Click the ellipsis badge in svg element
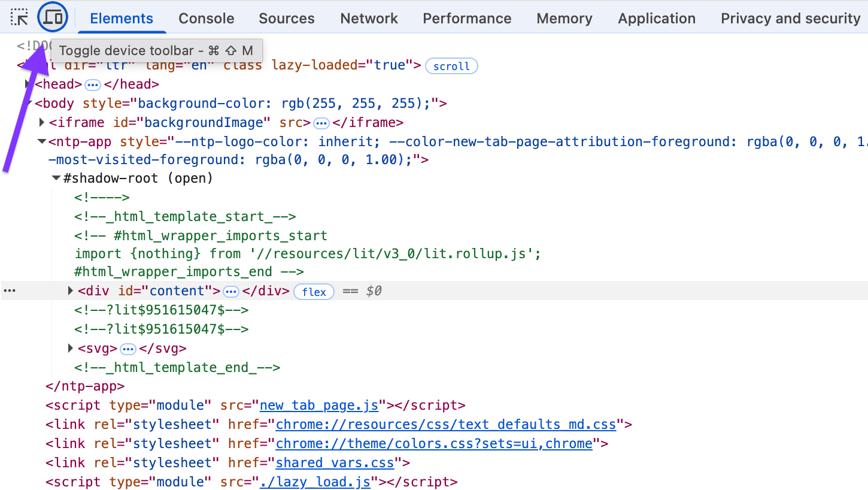Viewport: 868px width, 490px height. [x=128, y=349]
